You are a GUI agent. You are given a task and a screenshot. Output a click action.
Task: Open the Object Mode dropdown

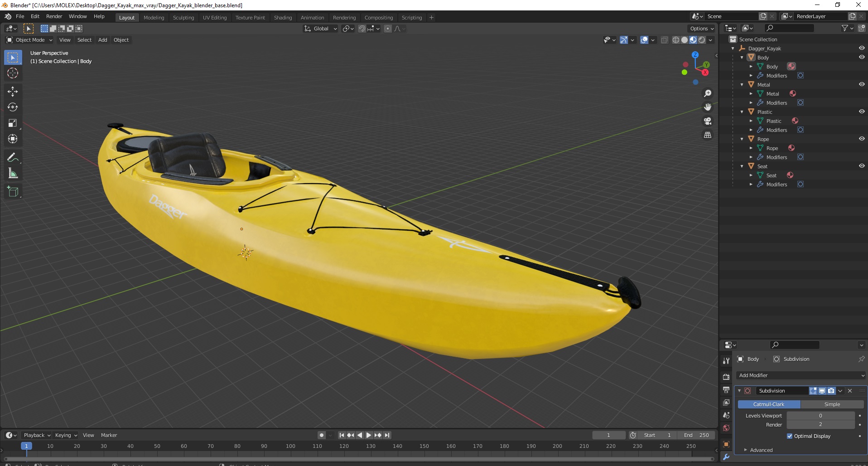pos(29,40)
